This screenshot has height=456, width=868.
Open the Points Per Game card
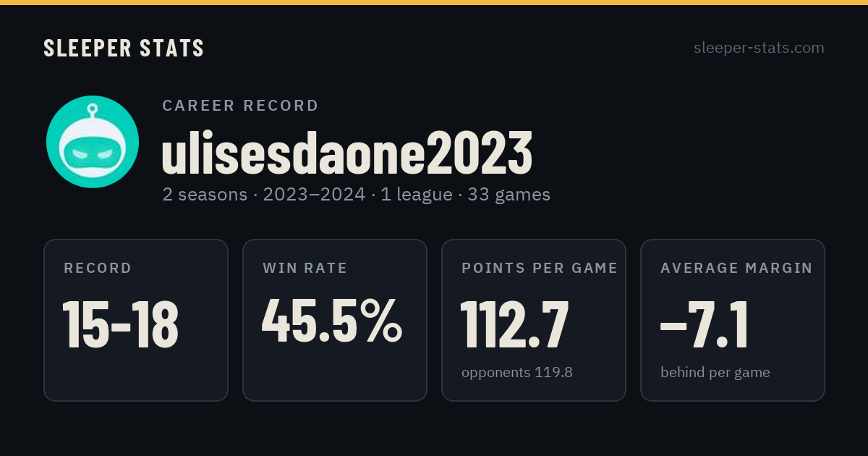pos(534,320)
